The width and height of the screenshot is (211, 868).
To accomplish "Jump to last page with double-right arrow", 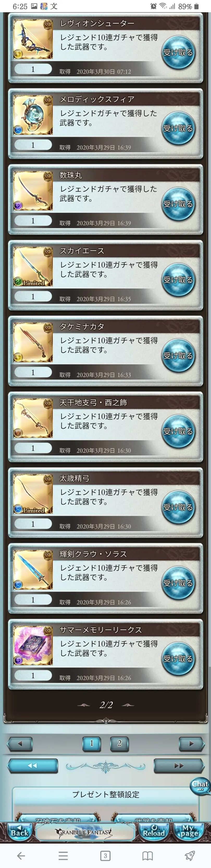I will coord(179,766).
